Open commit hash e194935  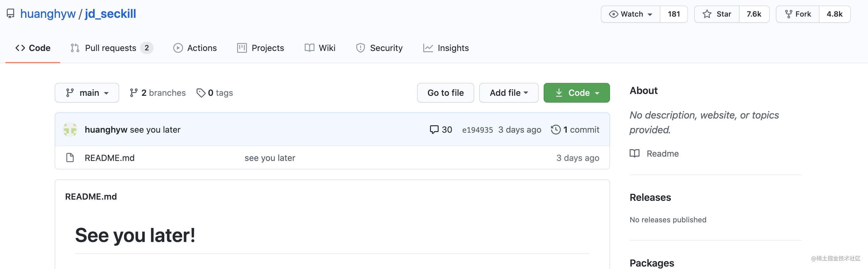pyautogui.click(x=478, y=130)
